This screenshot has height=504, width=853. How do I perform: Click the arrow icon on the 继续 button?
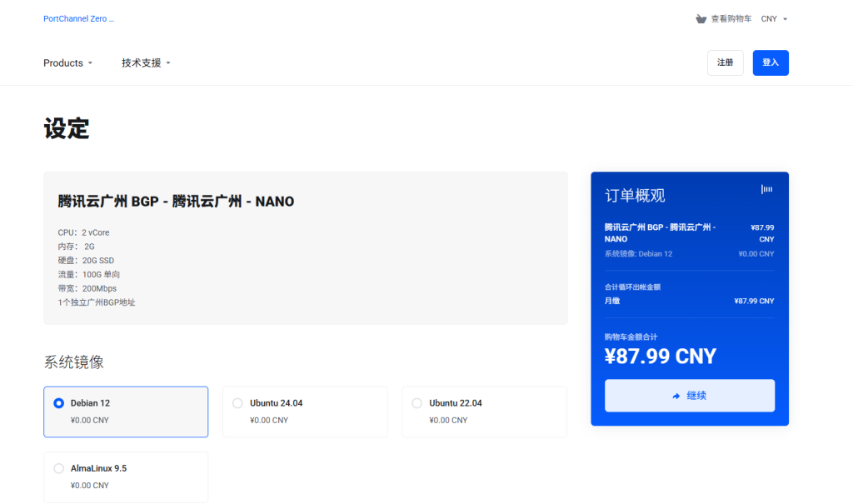[676, 396]
